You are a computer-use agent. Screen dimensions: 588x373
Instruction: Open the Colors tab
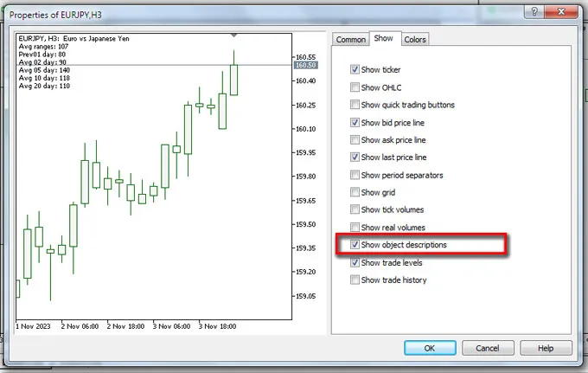coord(415,40)
